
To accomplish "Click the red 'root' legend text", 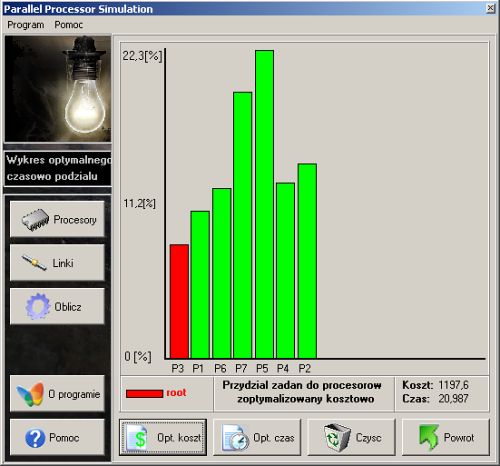I will pos(176,393).
